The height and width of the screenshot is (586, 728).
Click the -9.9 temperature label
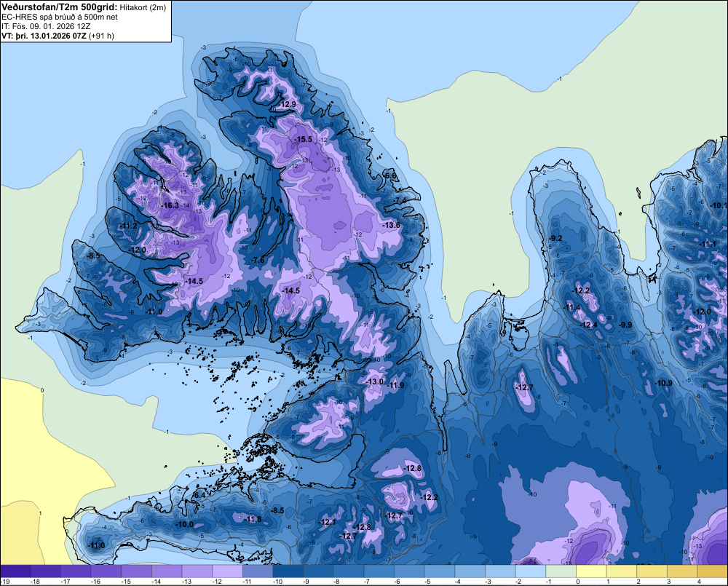pyautogui.click(x=625, y=325)
